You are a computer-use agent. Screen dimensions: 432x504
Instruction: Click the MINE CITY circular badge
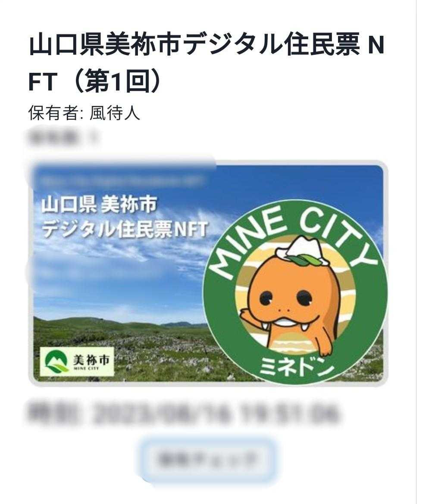click(295, 292)
